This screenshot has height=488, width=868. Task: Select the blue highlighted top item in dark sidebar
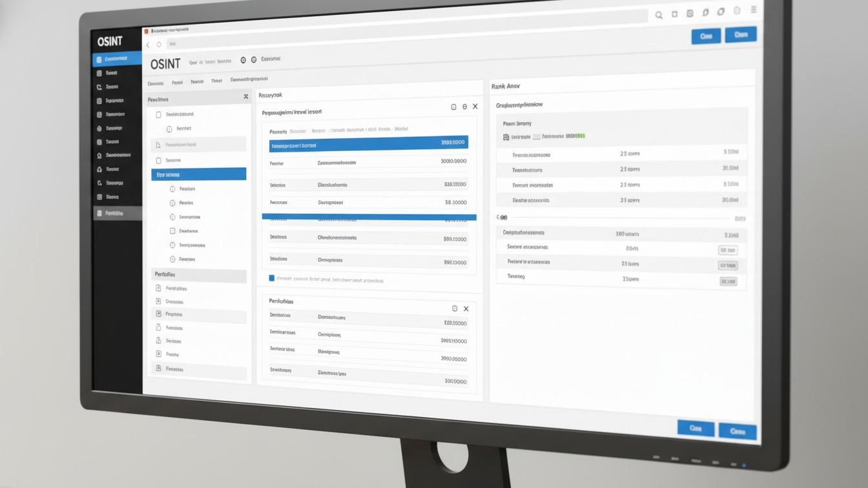[117, 59]
